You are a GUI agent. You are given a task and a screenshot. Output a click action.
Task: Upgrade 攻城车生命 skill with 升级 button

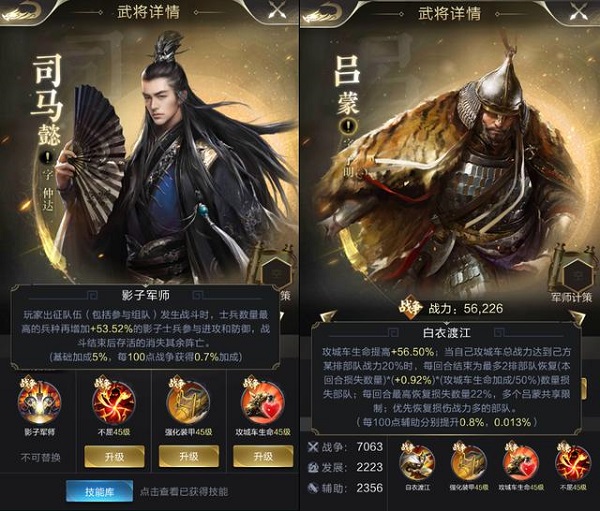pyautogui.click(x=263, y=456)
